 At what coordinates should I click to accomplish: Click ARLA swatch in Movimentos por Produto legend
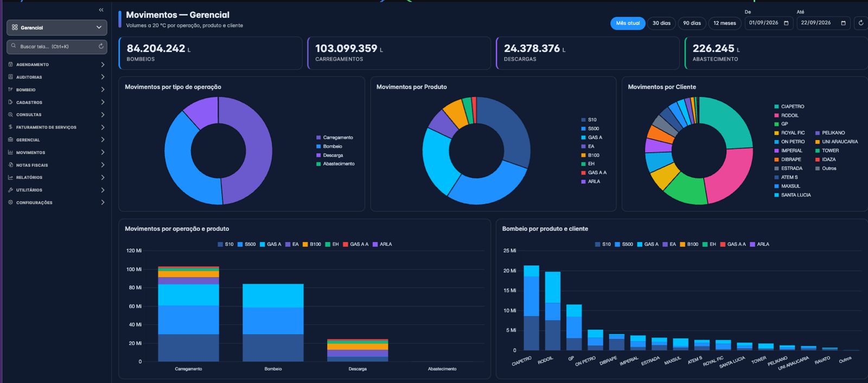[583, 182]
